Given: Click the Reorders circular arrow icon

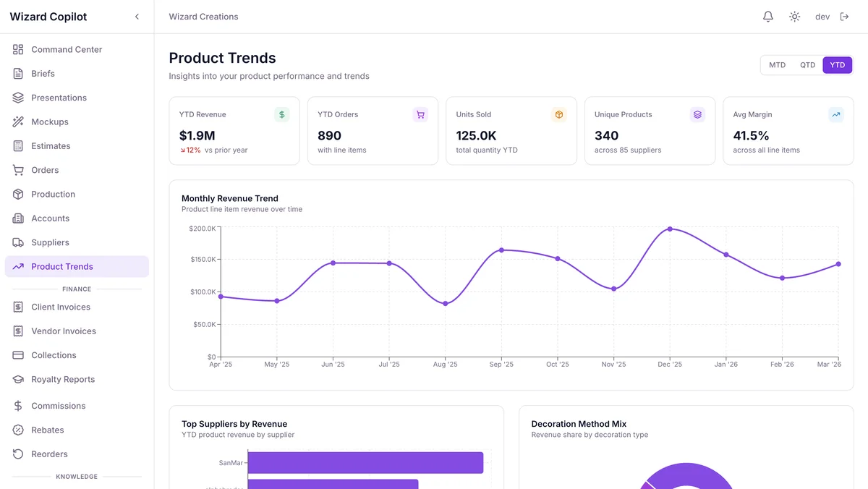Looking at the screenshot, I should point(18,454).
